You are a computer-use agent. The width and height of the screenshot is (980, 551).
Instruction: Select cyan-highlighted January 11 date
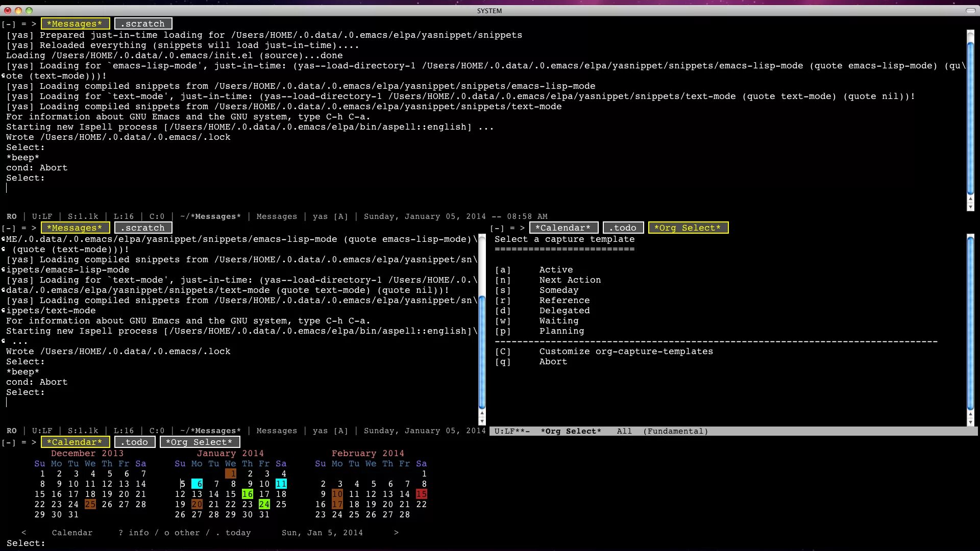pos(281,484)
